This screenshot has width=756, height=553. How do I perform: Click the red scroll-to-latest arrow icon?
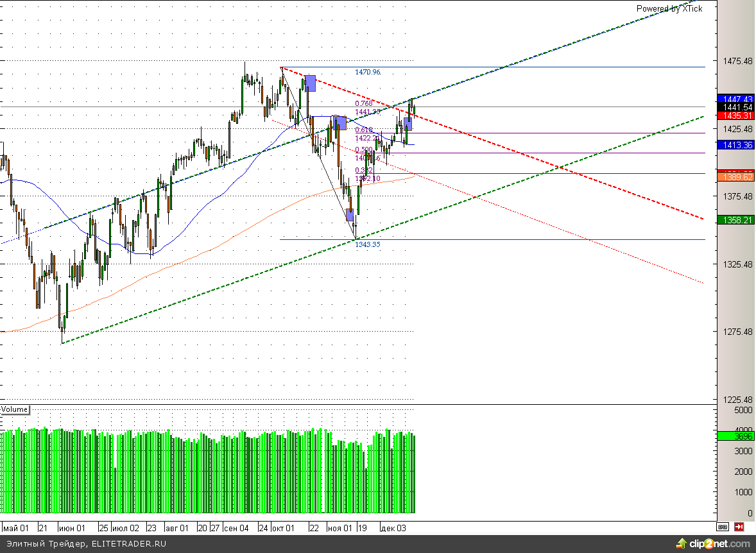pyautogui.click(x=739, y=527)
